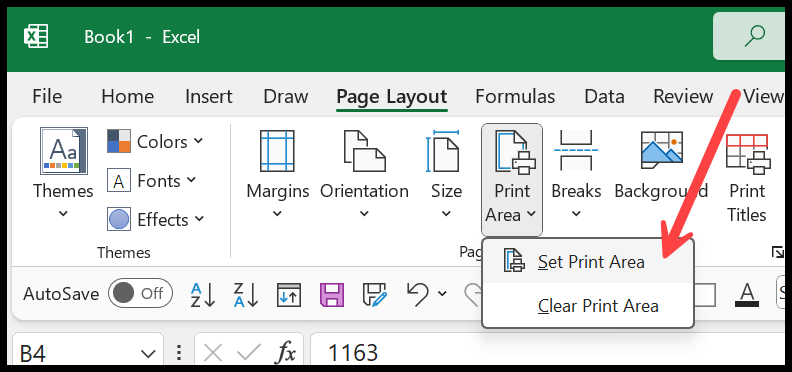Viewport: 792px width, 372px height.
Task: Toggle AutoSave switch on
Action: (x=140, y=293)
